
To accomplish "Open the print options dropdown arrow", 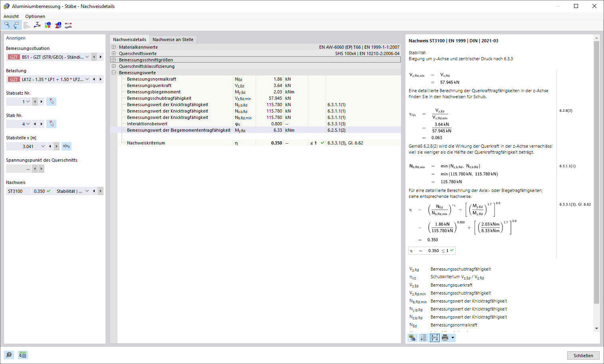I will point(453,338).
